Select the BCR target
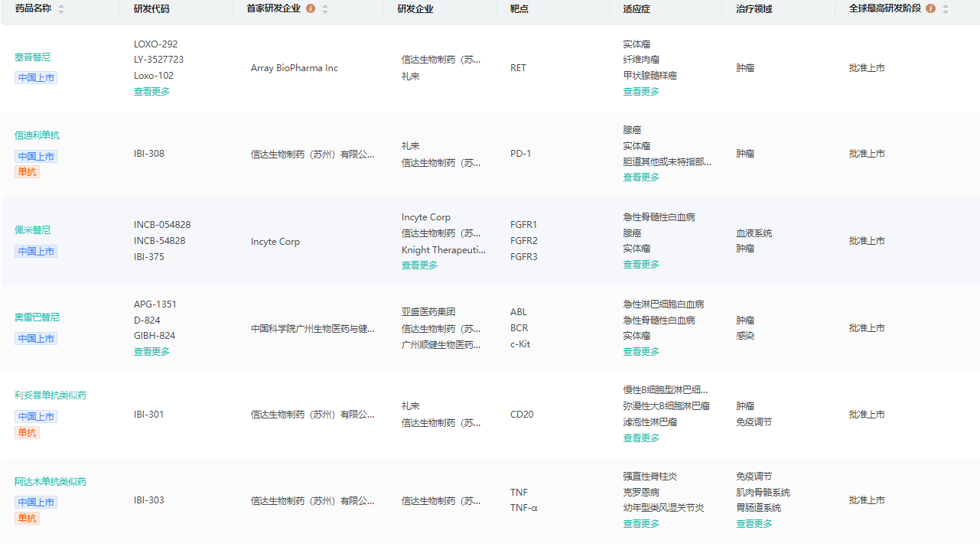Screen dimensions: 980x550 (x=519, y=328)
